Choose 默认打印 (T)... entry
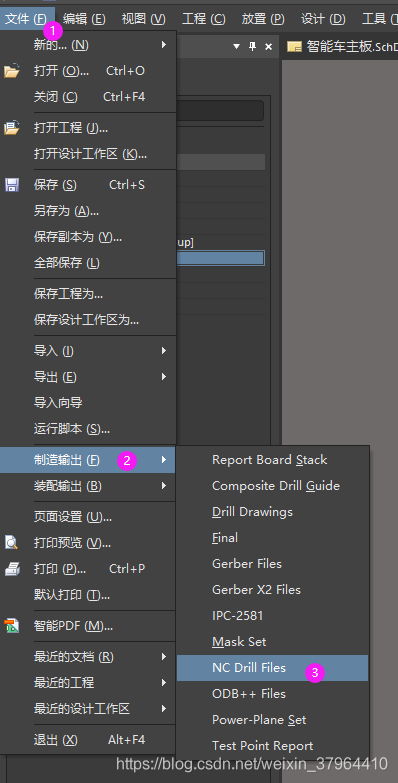The height and width of the screenshot is (783, 398). [x=88, y=594]
